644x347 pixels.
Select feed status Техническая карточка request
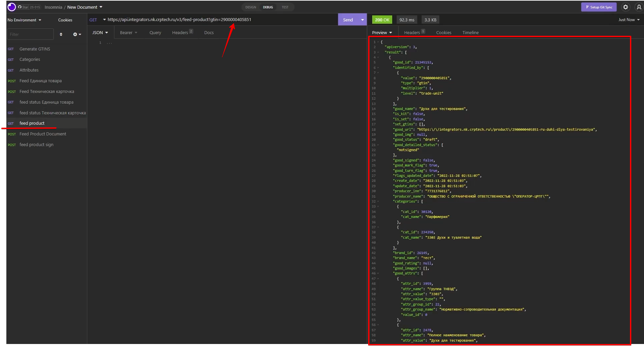47,113
